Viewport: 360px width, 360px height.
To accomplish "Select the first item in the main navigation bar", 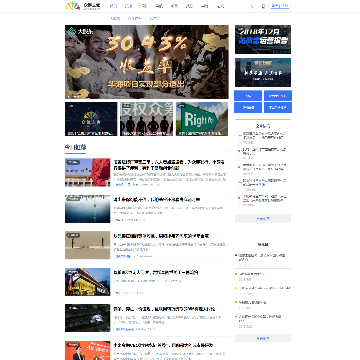I will point(113,6).
